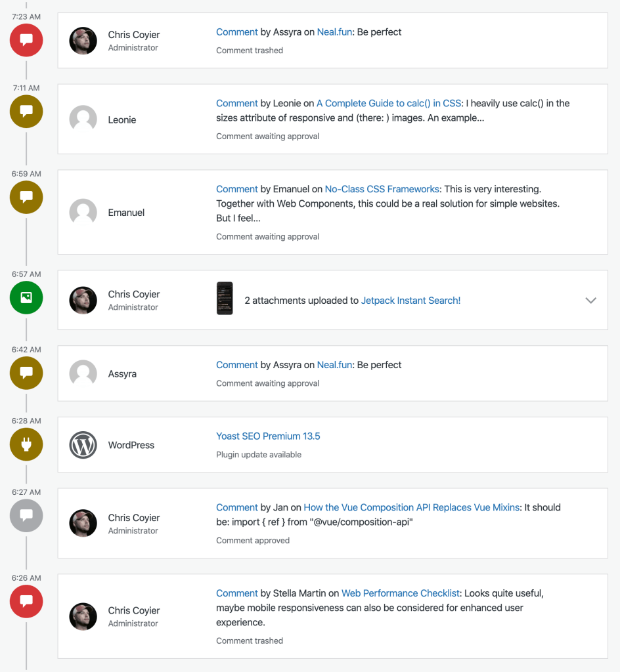Viewport: 620px width, 672px height.
Task: Click the yellow comment icon at 6:59 AM
Action: (26, 198)
